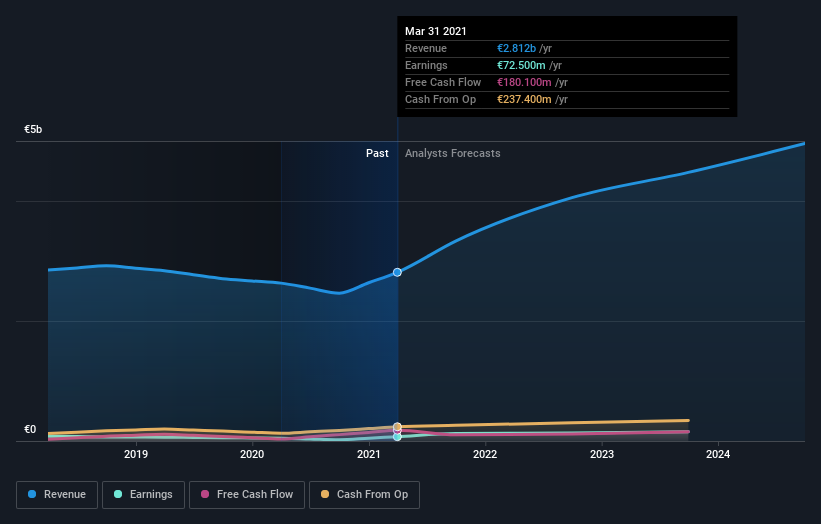
Task: Click the €5b y-axis label
Action: pyautogui.click(x=33, y=129)
